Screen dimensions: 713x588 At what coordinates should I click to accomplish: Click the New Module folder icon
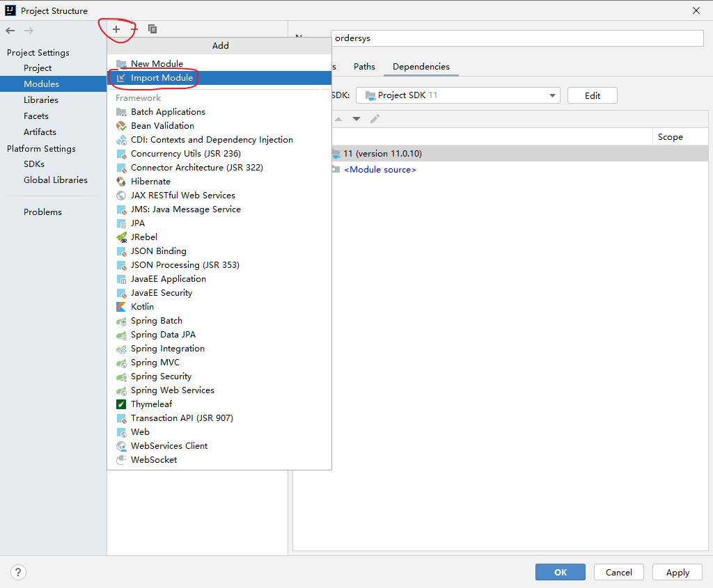121,63
